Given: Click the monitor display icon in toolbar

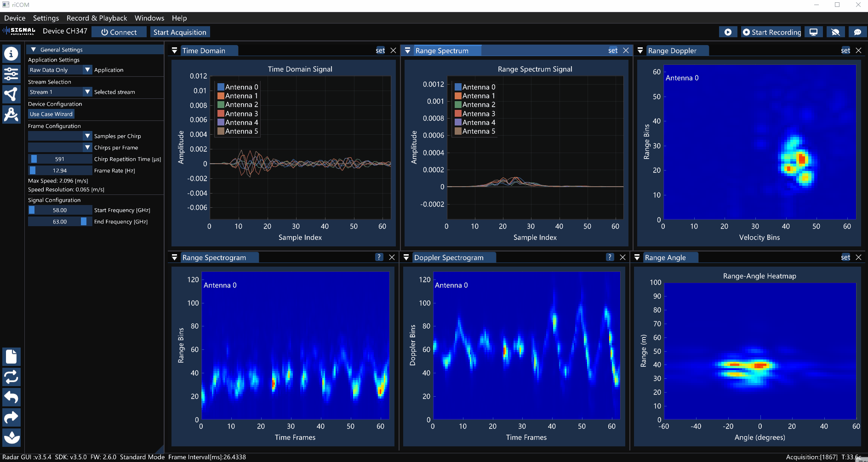Looking at the screenshot, I should pos(813,32).
